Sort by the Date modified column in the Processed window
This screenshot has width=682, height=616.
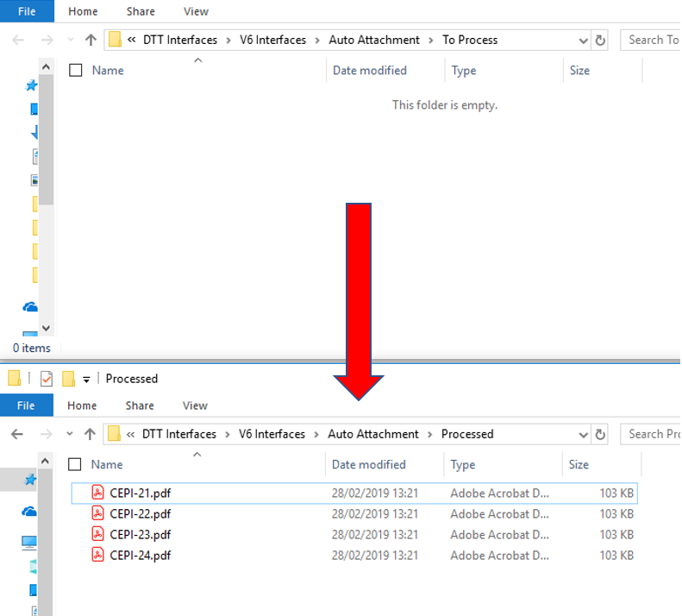pos(368,464)
